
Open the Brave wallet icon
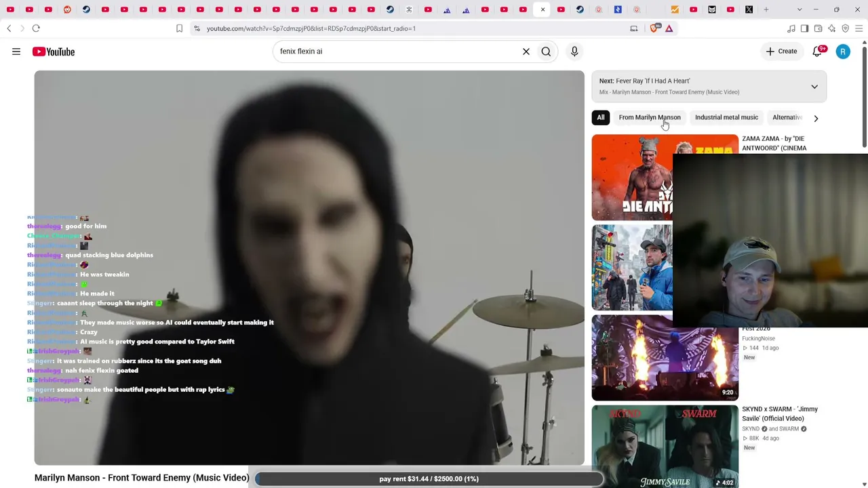pos(818,28)
